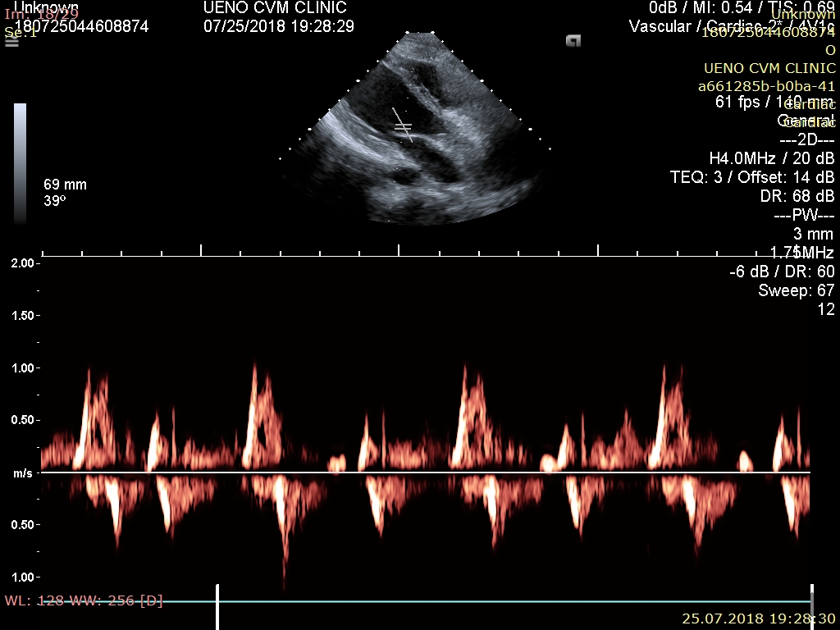Image resolution: width=840 pixels, height=630 pixels.
Task: Click the probe orientation marker icon
Action: 573,41
